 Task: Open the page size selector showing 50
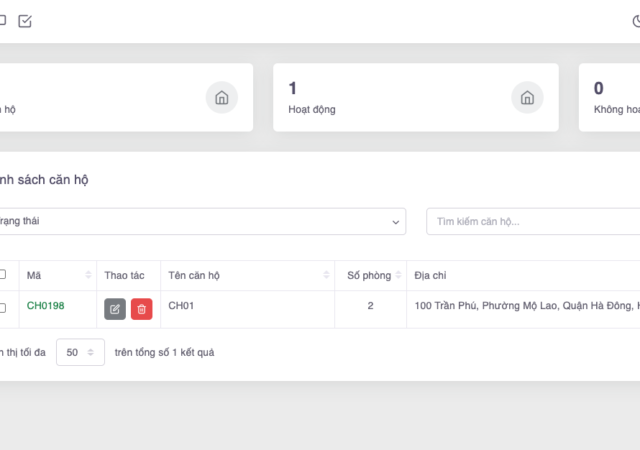tap(80, 352)
